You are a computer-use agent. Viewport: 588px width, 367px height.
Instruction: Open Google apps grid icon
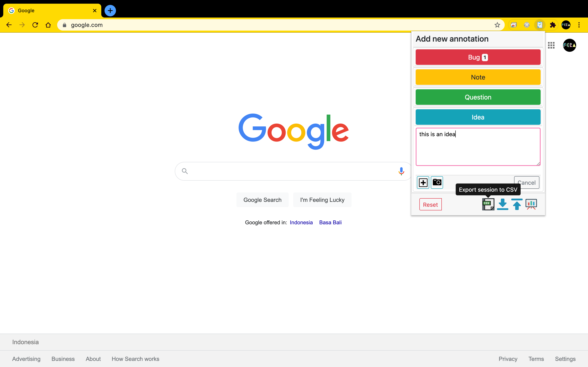click(x=551, y=45)
